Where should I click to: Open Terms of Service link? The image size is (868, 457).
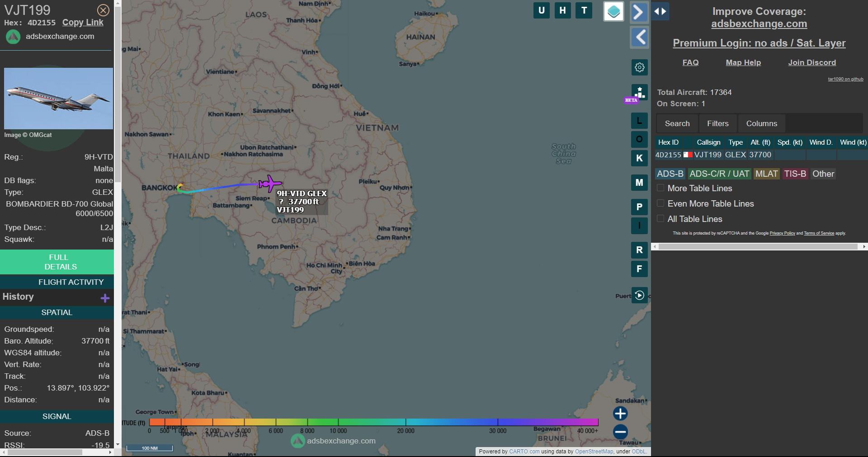coord(819,233)
